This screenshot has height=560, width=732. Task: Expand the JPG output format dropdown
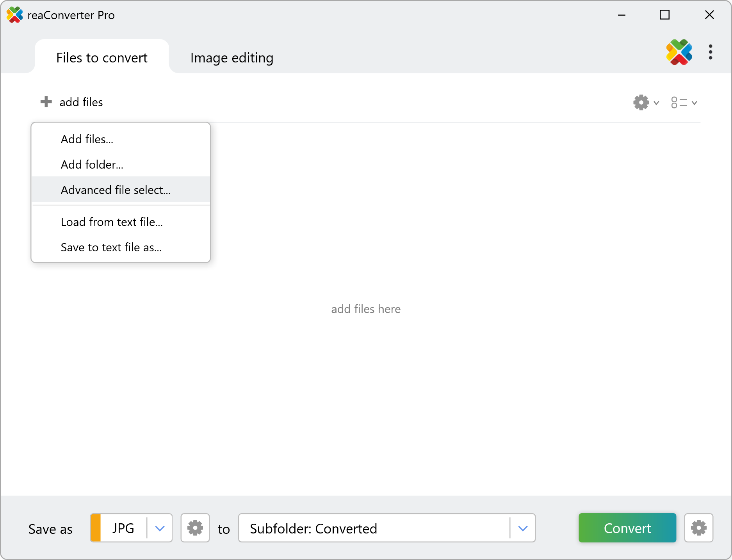160,528
